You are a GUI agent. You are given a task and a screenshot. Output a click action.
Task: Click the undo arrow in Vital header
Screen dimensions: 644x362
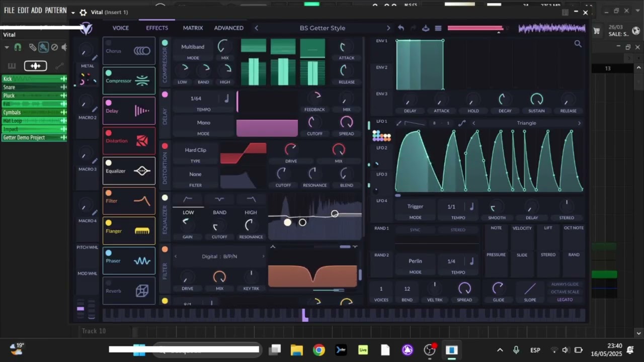(x=401, y=28)
